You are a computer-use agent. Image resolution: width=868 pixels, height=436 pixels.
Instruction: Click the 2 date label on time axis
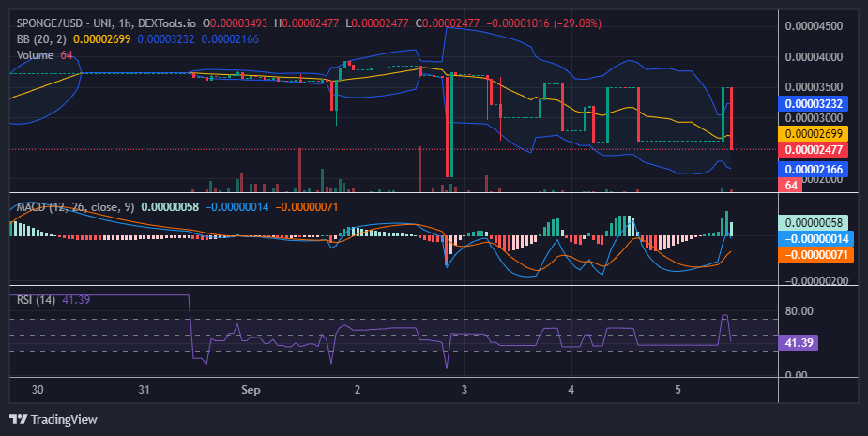coord(358,389)
